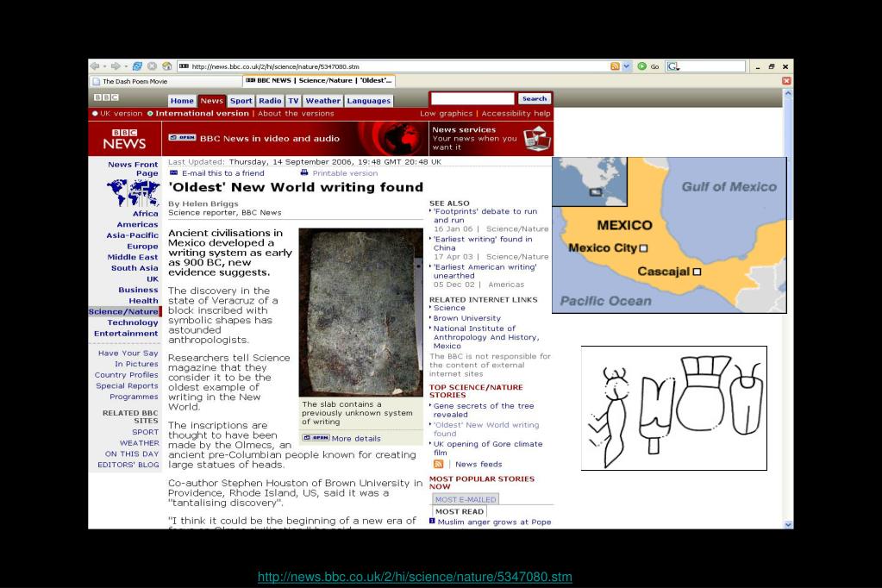This screenshot has width=882, height=588.
Task: Click the number 1 badge by Muslim anger story
Action: [x=433, y=521]
